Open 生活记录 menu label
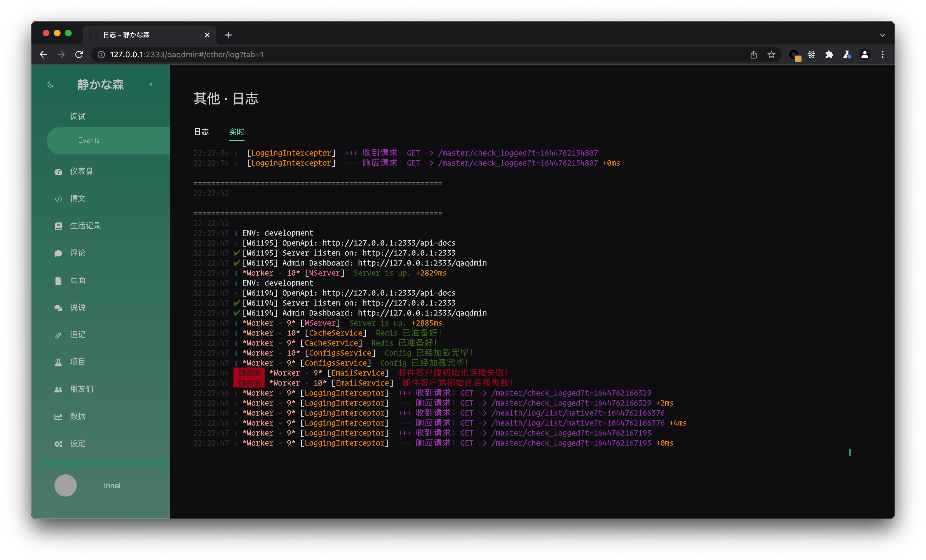The width and height of the screenshot is (926, 560). tap(85, 226)
